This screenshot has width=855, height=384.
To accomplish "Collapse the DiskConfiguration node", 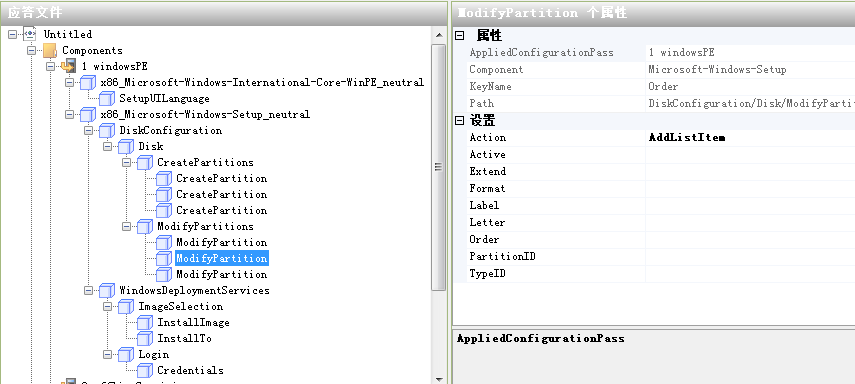I will click(x=88, y=130).
